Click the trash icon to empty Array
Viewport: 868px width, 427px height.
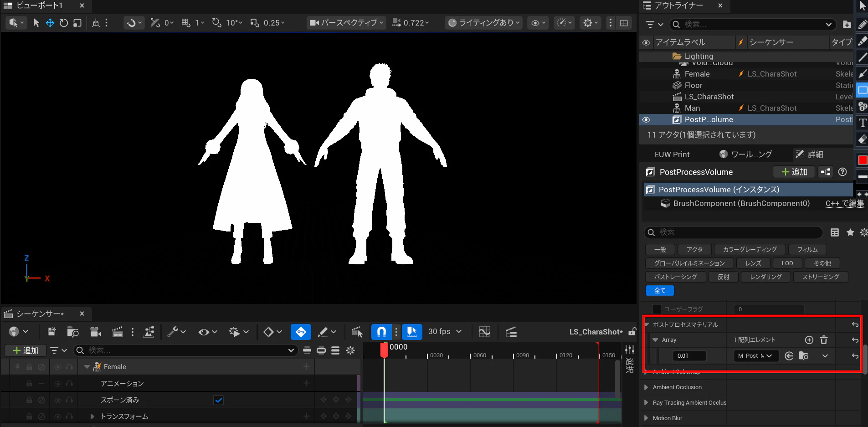[824, 340]
